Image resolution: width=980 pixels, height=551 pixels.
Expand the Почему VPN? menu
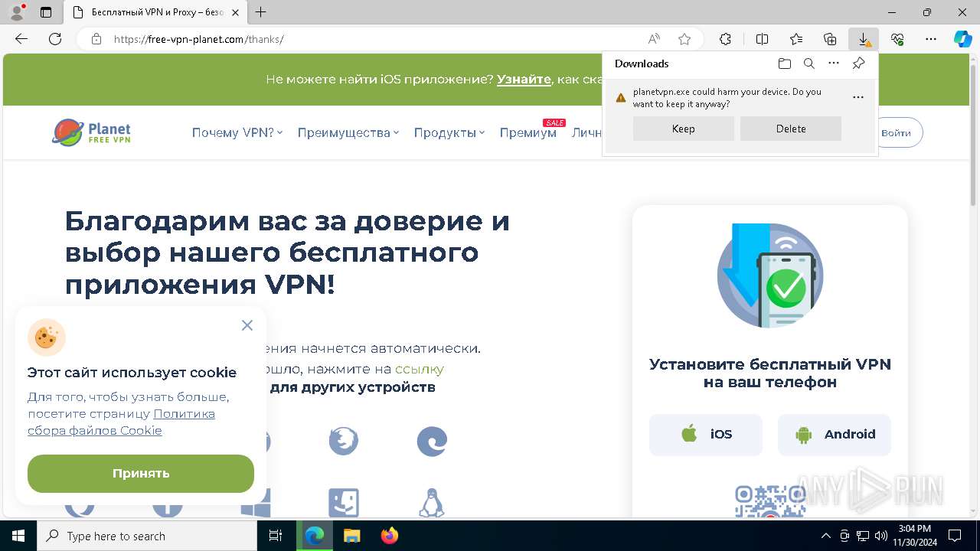(237, 132)
